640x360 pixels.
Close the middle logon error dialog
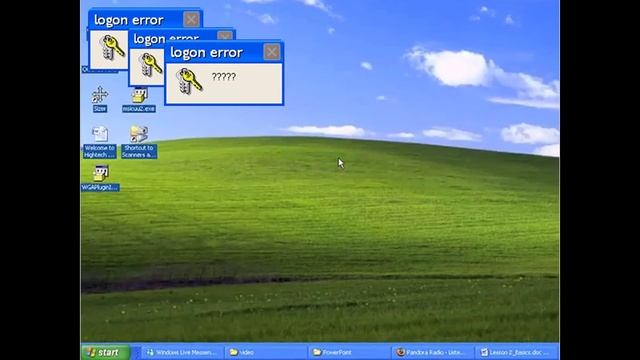pyautogui.click(x=225, y=36)
